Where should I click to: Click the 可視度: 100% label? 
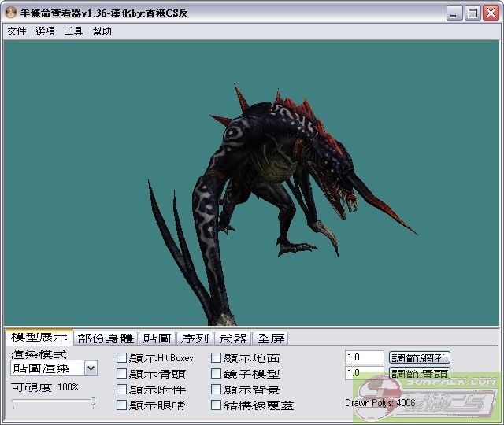tap(45, 387)
